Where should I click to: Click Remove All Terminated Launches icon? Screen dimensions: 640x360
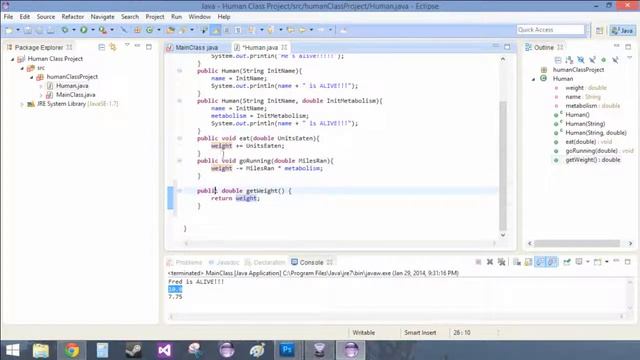click(501, 262)
